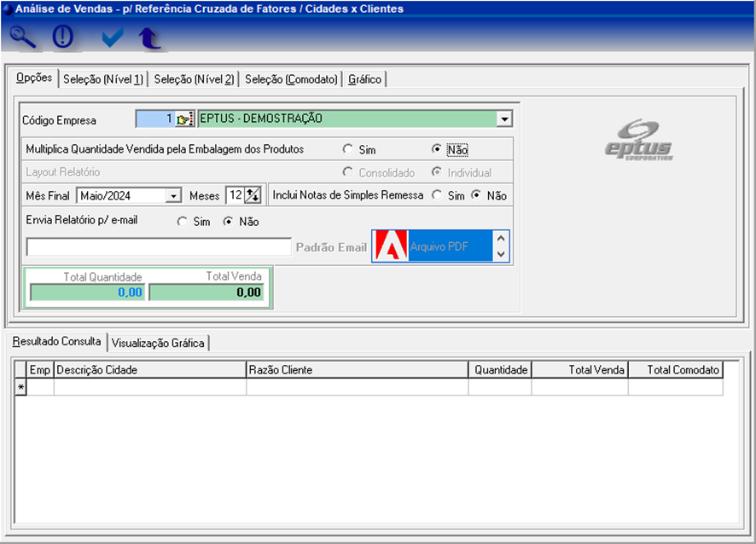The image size is (756, 544).
Task: Click the magnifying glass search icon
Action: click(23, 38)
